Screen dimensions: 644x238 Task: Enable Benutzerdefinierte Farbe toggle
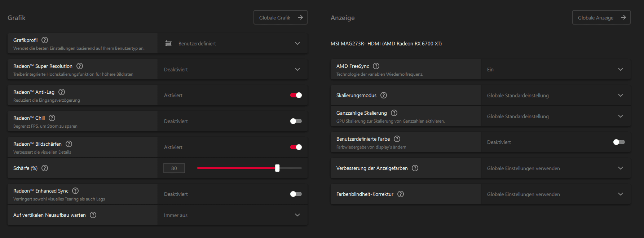(x=619, y=142)
